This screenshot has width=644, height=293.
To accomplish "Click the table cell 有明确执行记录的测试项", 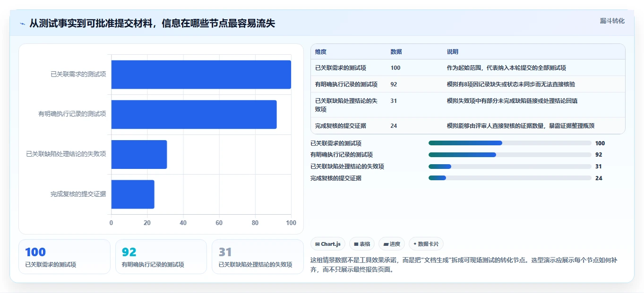I will (x=346, y=84).
